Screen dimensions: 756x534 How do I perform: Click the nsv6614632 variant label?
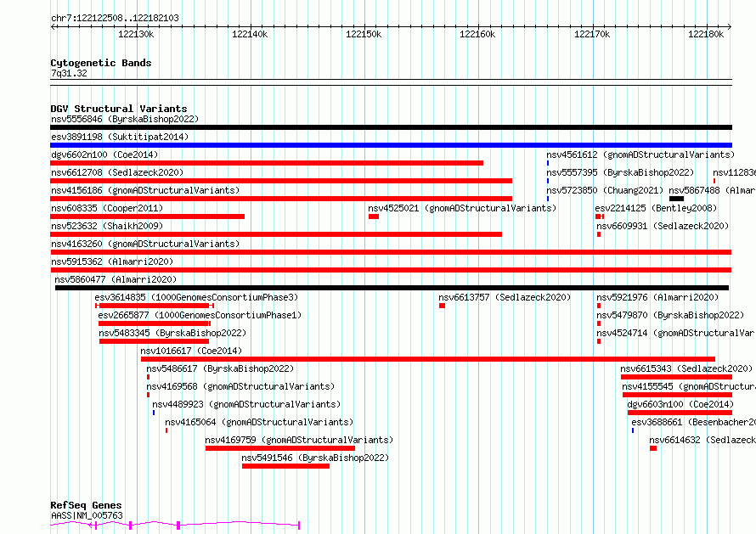(x=702, y=440)
